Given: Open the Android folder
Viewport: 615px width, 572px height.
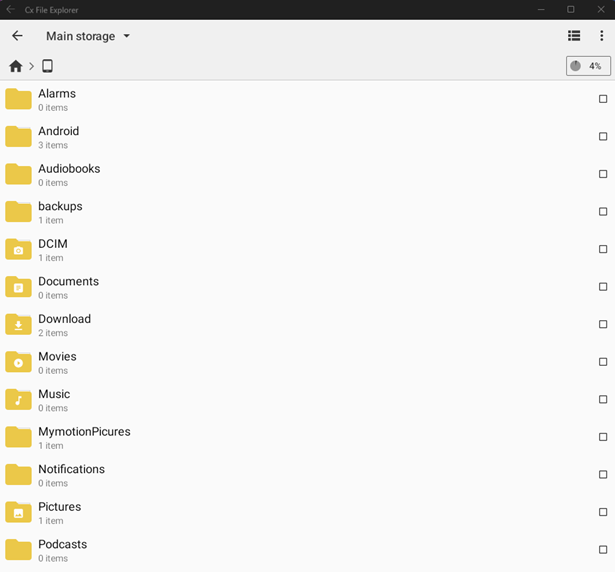Looking at the screenshot, I should (58, 137).
